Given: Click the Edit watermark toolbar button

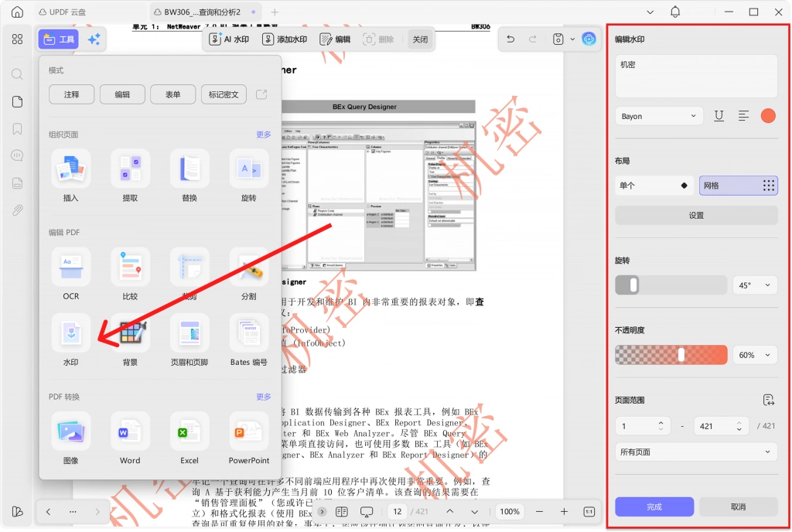Looking at the screenshot, I should 336,39.
